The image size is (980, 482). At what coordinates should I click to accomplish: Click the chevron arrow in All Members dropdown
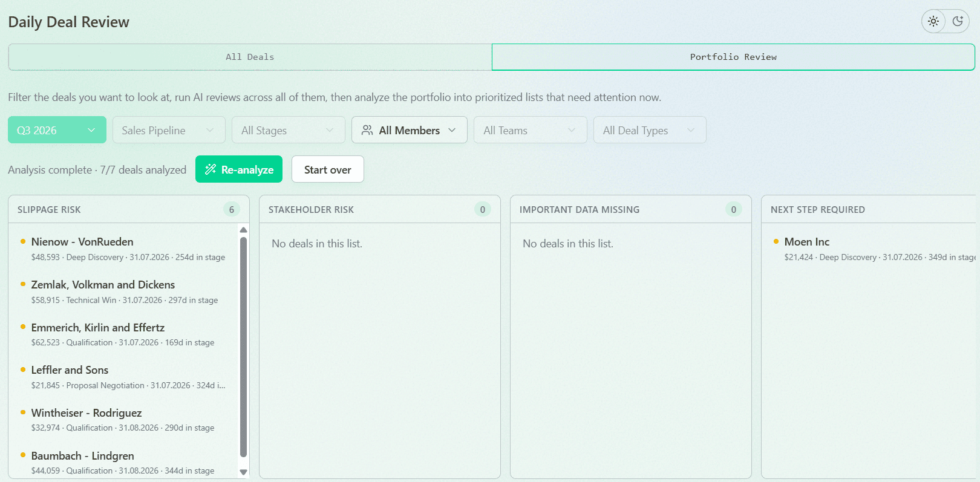(x=452, y=130)
